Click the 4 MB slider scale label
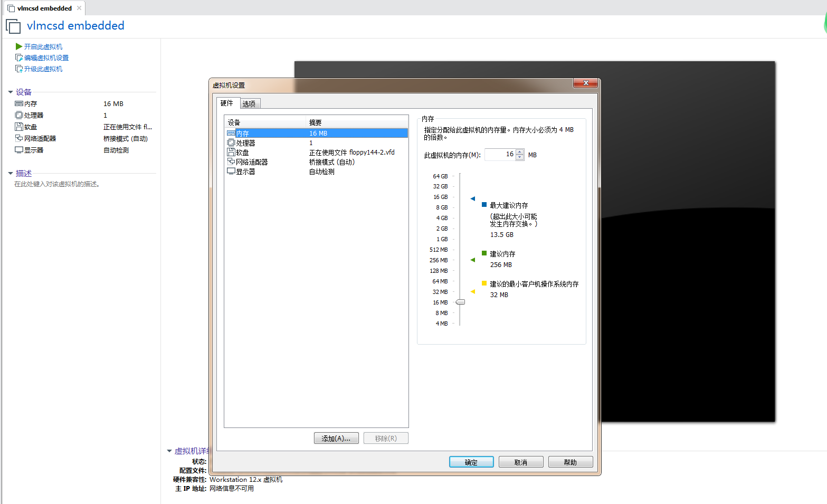Viewport: 827px width, 504px height. pyautogui.click(x=442, y=323)
